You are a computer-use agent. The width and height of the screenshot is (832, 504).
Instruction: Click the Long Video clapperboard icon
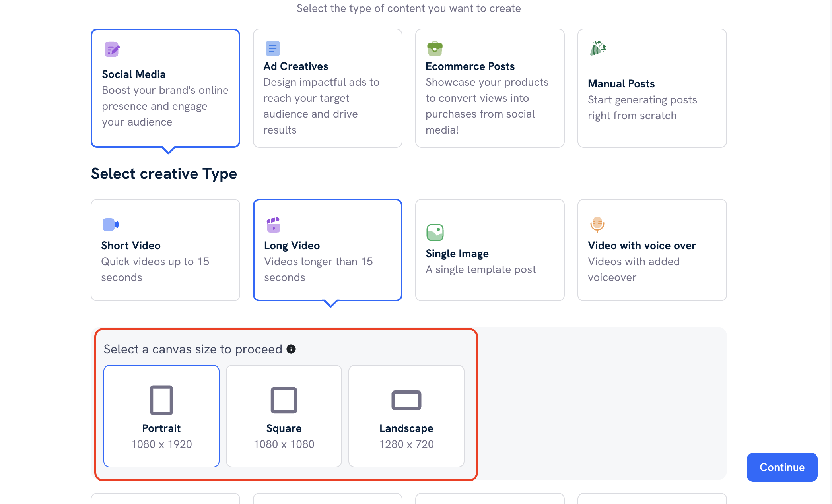pyautogui.click(x=273, y=225)
